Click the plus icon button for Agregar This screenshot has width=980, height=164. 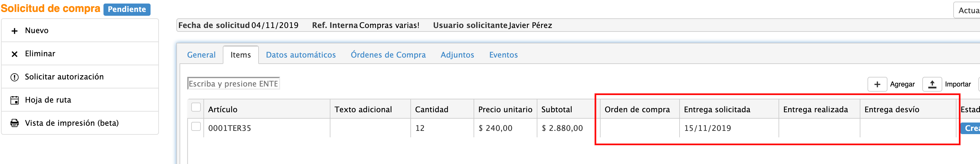coord(877,84)
